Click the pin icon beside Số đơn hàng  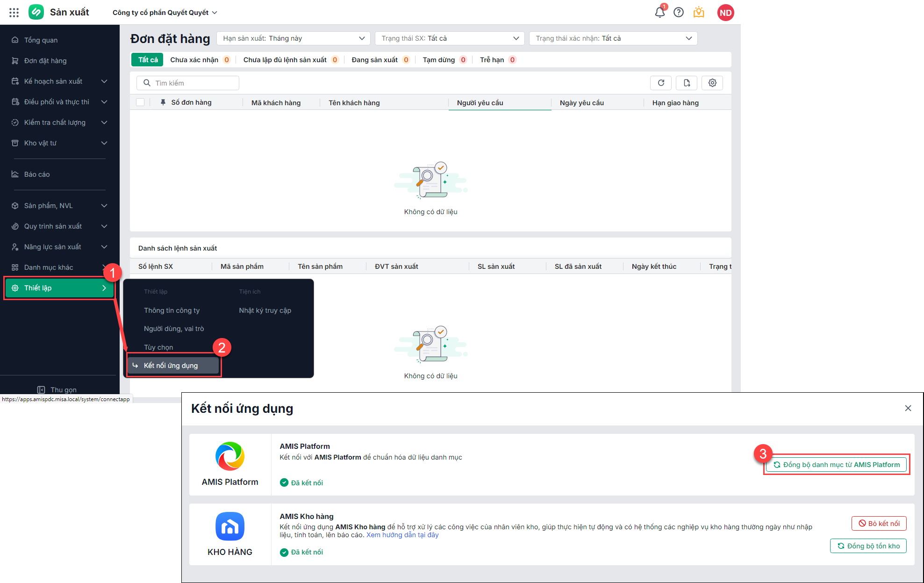163,102
